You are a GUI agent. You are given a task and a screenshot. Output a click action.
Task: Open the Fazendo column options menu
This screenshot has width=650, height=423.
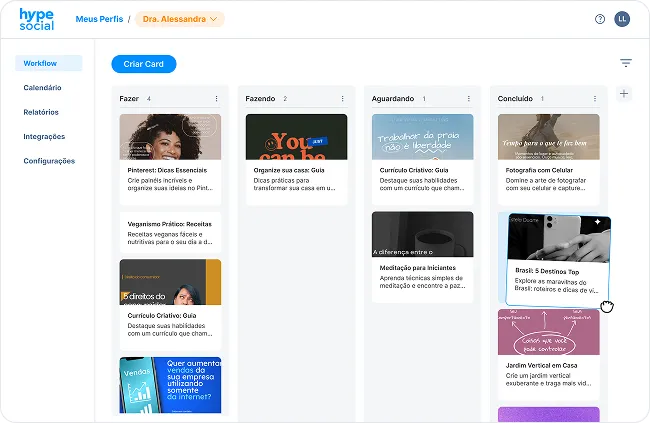(x=342, y=99)
